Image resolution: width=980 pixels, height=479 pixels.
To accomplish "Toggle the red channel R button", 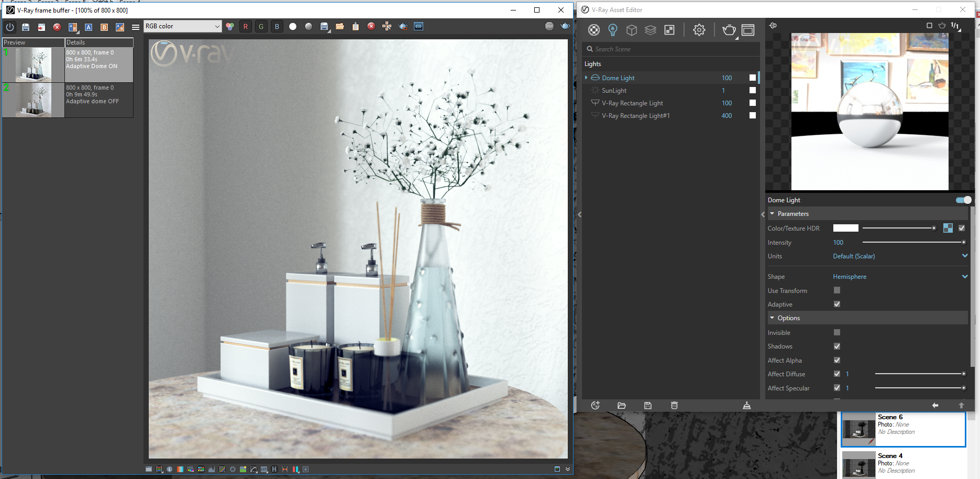I will [246, 26].
